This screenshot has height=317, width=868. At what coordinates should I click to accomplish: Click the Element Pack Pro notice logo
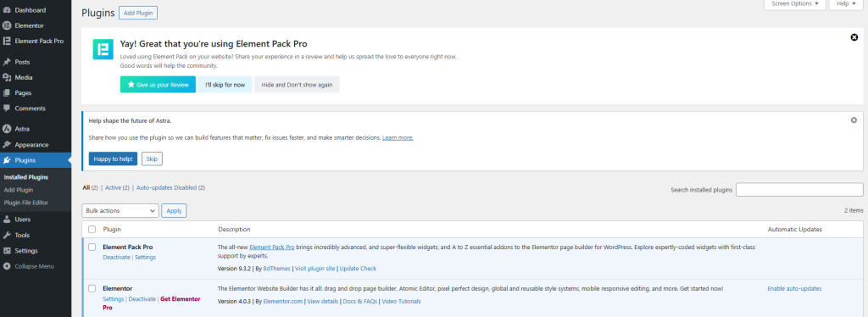click(103, 49)
